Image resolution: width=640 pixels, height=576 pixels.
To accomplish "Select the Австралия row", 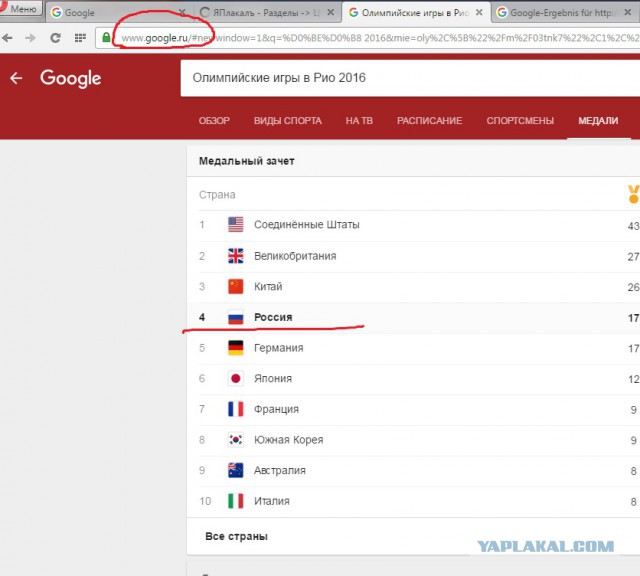I will tap(413, 471).
